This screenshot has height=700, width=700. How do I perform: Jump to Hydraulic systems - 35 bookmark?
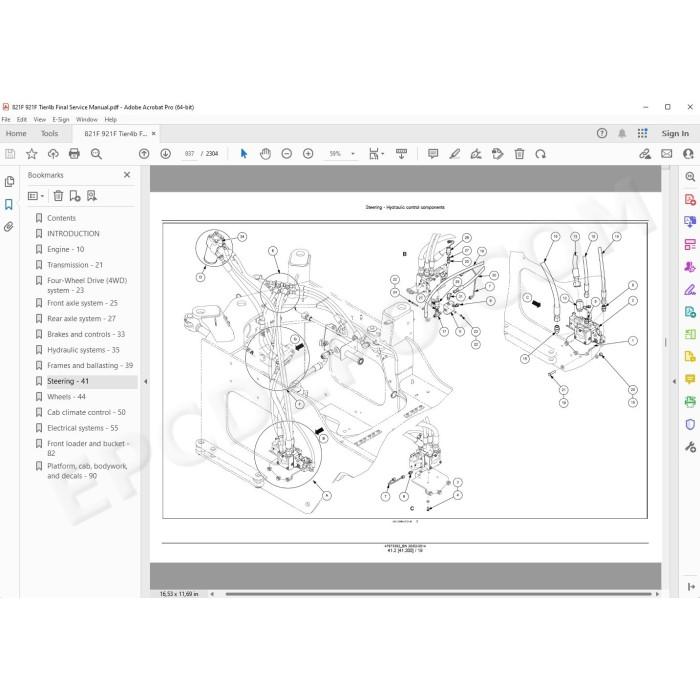pos(83,350)
